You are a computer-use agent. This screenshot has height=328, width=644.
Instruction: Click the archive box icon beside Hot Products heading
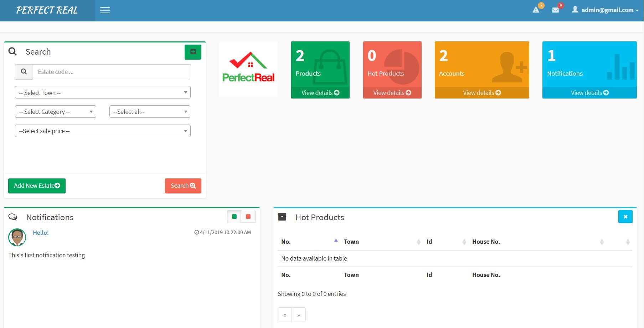click(282, 217)
